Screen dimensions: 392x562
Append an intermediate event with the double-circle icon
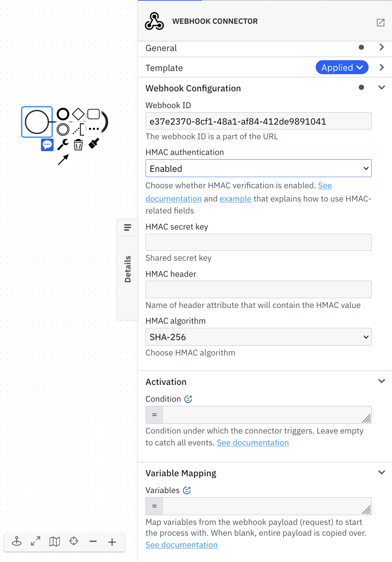click(x=63, y=129)
